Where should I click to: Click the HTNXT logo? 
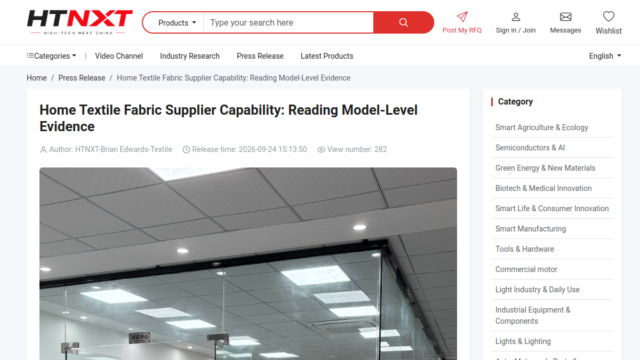[80, 22]
